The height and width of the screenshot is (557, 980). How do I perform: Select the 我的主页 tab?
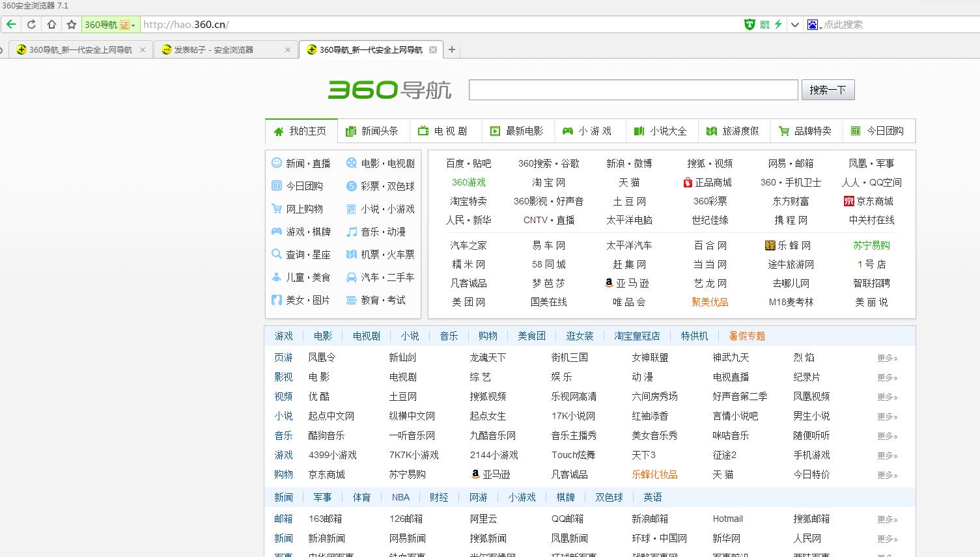(x=301, y=131)
